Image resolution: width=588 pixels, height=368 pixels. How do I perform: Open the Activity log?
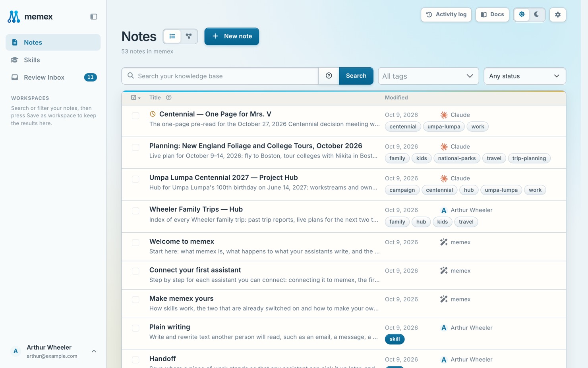(x=446, y=15)
